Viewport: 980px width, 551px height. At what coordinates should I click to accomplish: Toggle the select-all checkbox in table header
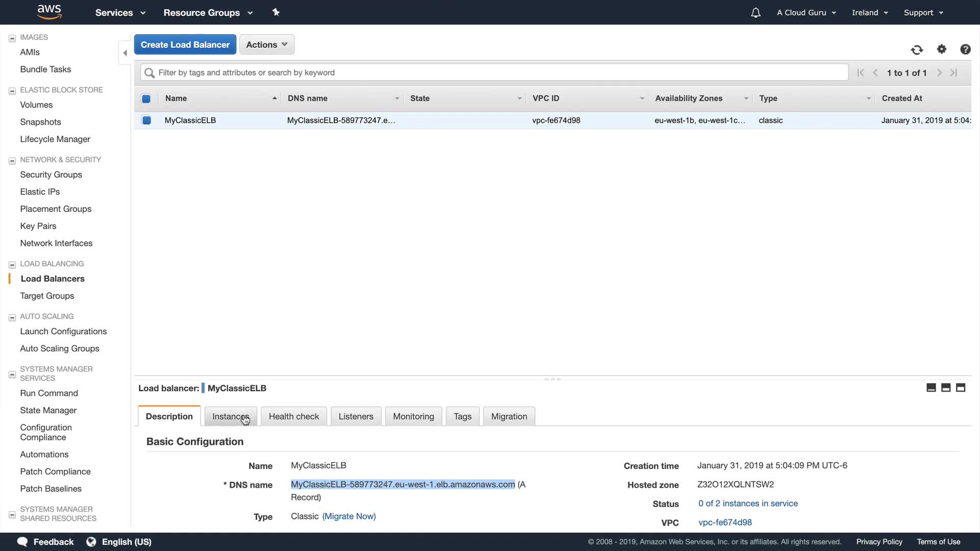tap(146, 98)
